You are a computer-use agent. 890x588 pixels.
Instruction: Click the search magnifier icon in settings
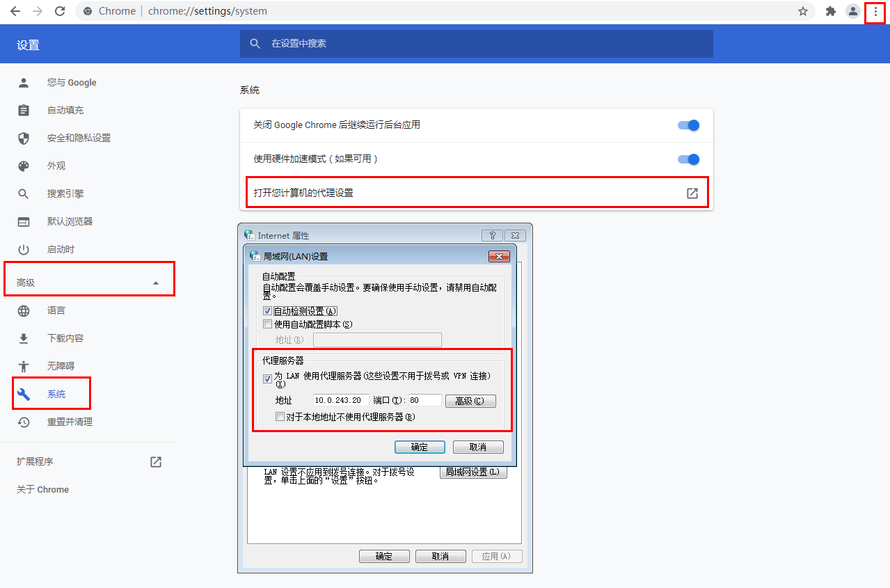click(255, 43)
